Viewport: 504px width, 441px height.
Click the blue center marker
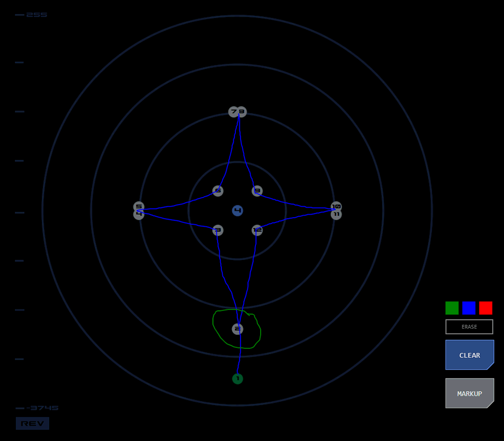pos(237,211)
